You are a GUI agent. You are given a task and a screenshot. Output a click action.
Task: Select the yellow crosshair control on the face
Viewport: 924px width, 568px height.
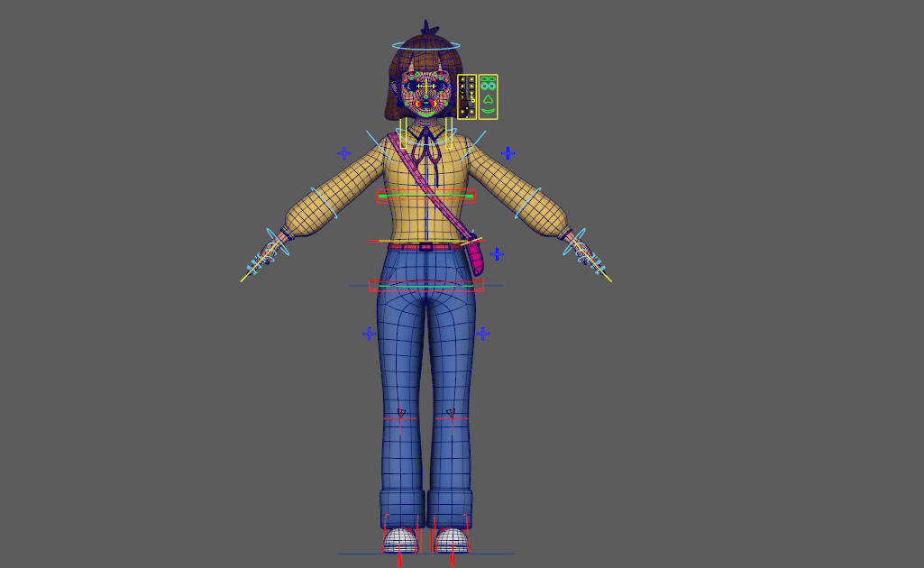(x=425, y=87)
